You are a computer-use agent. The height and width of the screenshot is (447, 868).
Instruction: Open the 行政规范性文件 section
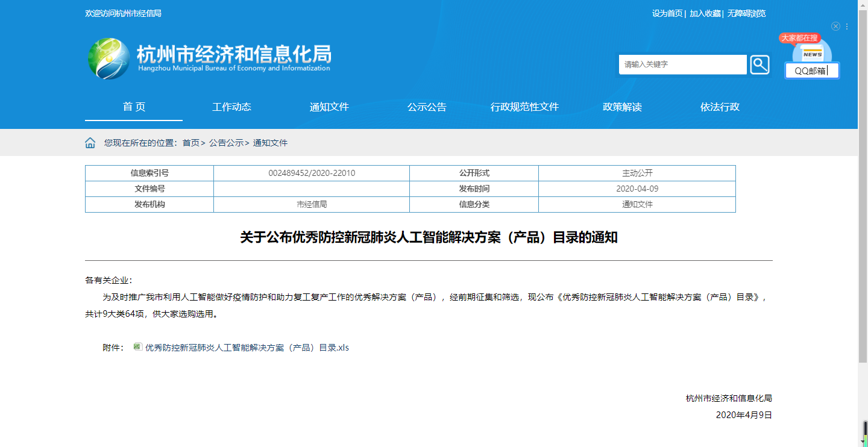coord(524,107)
